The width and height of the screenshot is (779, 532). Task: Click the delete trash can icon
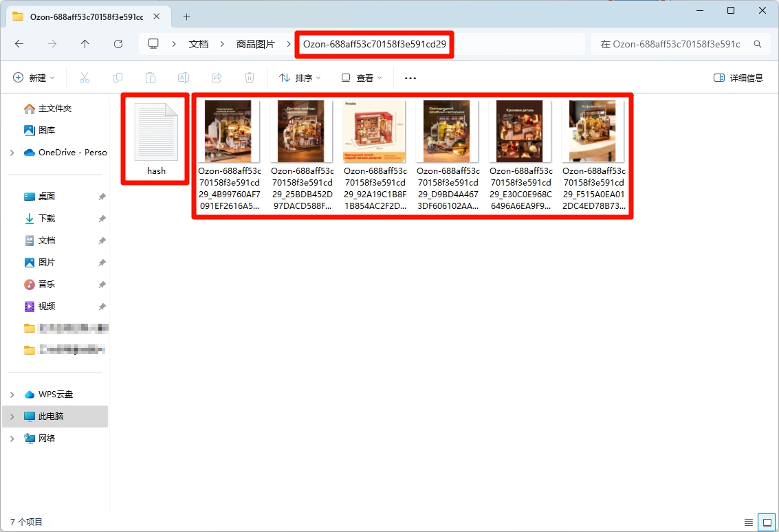pyautogui.click(x=250, y=78)
